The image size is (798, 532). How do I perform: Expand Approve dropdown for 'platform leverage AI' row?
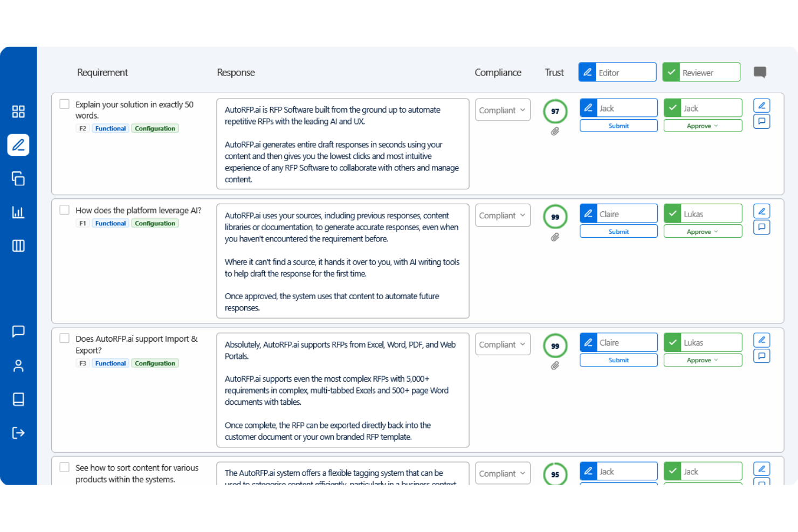coord(703,232)
